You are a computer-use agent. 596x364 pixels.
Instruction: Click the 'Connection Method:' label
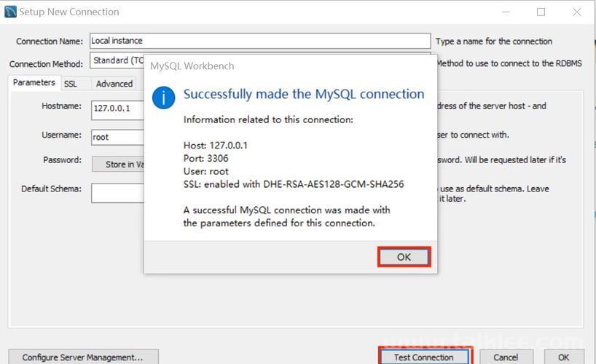point(46,64)
